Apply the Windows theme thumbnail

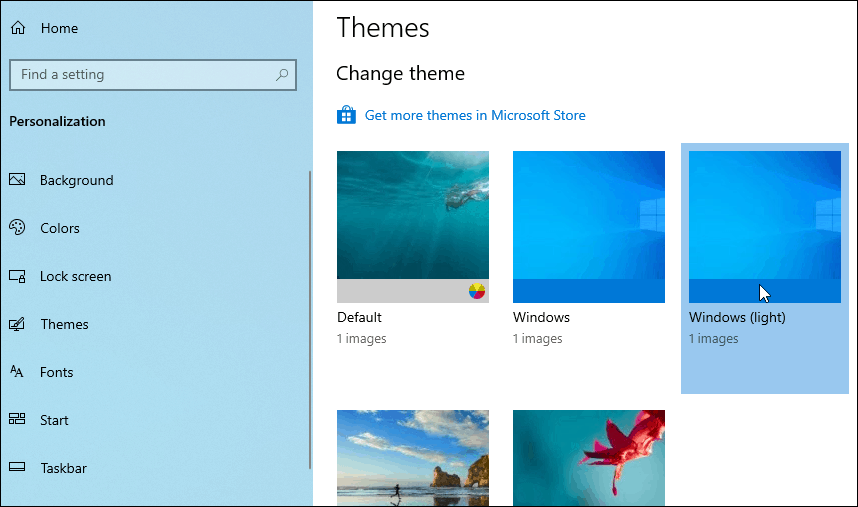[589, 226]
